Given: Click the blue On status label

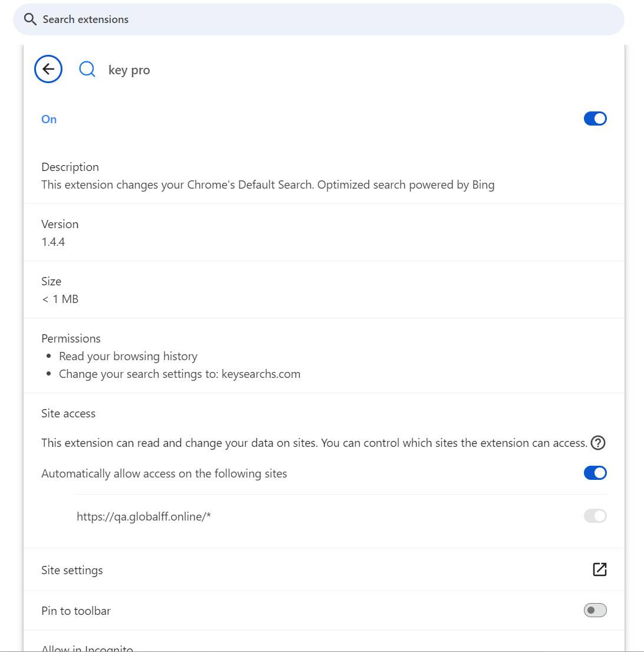Looking at the screenshot, I should click(49, 119).
